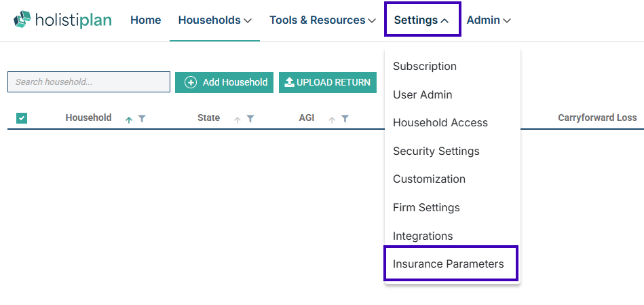Click the Search household input field

pos(89,82)
